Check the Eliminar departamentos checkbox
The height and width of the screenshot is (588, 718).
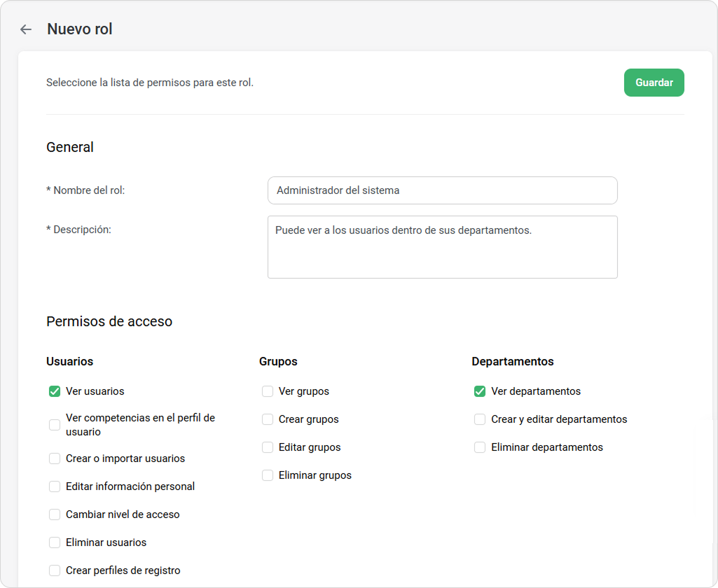coord(480,447)
